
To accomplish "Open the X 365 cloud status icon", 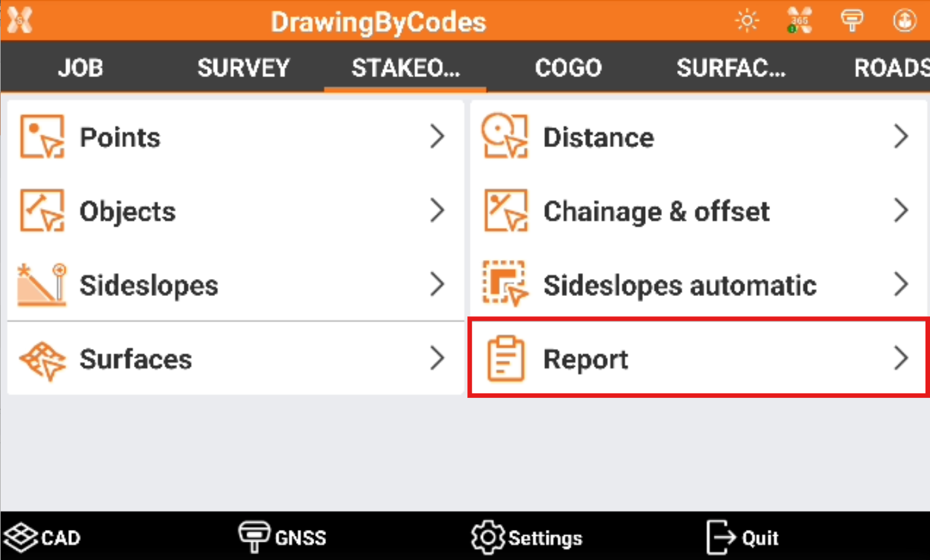I will point(799,20).
